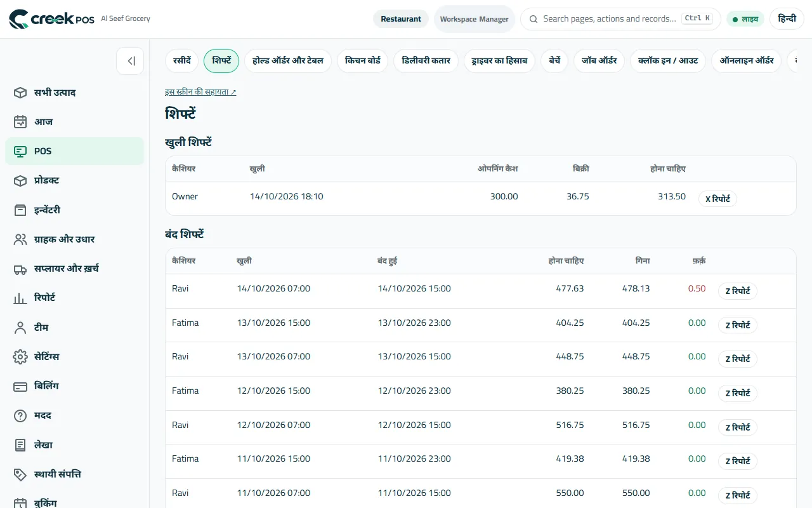Click the आज calendar icon

pyautogui.click(x=20, y=122)
